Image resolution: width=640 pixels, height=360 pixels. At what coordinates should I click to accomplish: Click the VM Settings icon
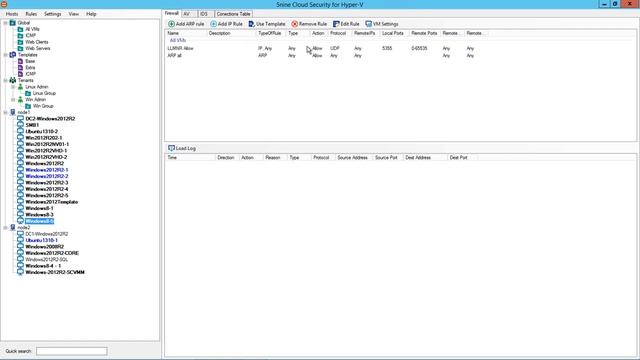click(368, 24)
